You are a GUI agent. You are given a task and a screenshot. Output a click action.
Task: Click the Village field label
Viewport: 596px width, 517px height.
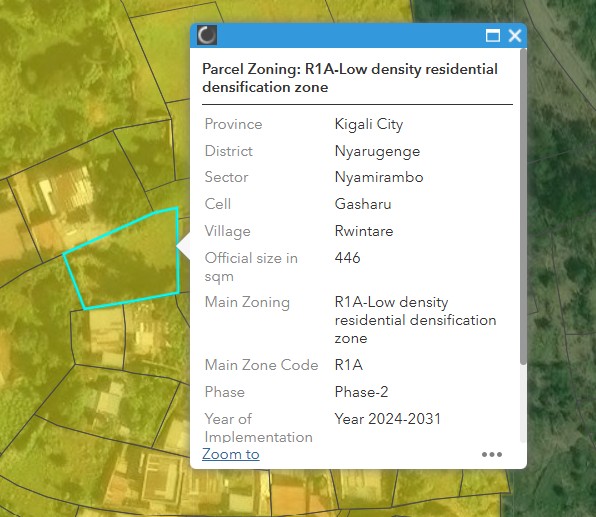point(227,231)
